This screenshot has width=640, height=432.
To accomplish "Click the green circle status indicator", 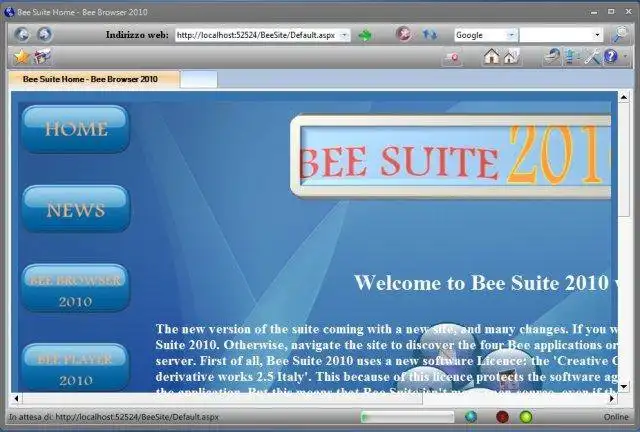I will pos(526,417).
